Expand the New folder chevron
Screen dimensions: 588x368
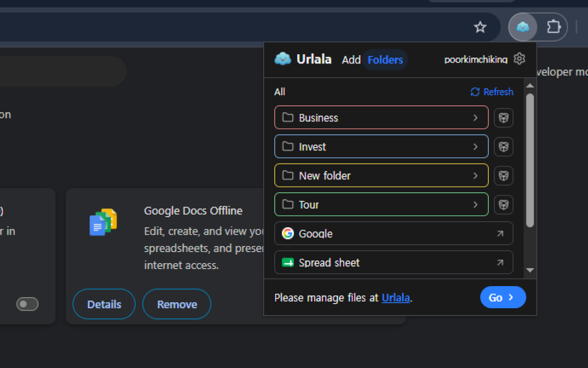pyautogui.click(x=475, y=176)
